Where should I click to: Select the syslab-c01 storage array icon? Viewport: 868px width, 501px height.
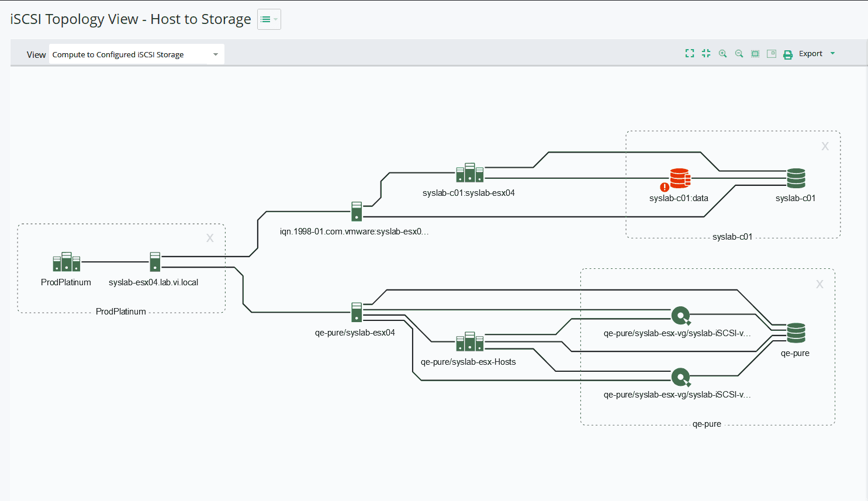point(796,178)
